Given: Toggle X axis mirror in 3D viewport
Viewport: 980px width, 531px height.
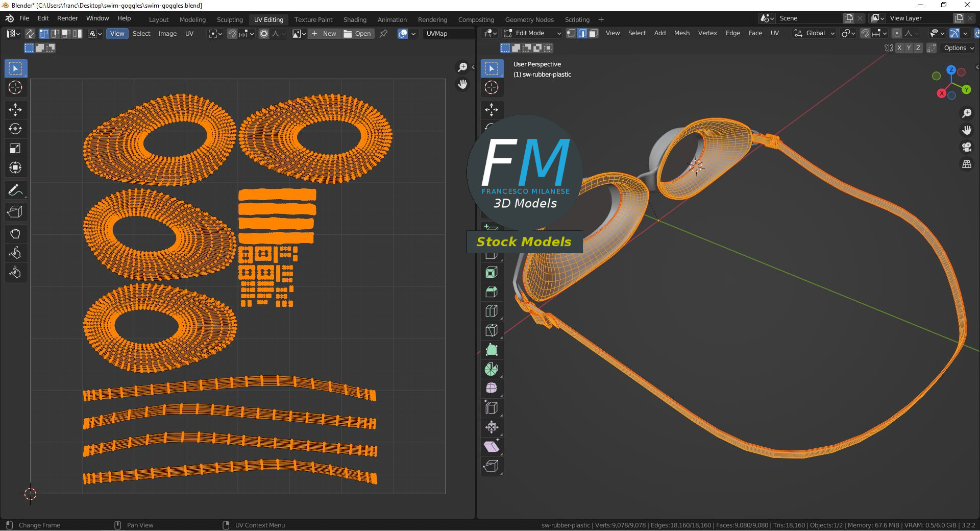Looking at the screenshot, I should 899,48.
